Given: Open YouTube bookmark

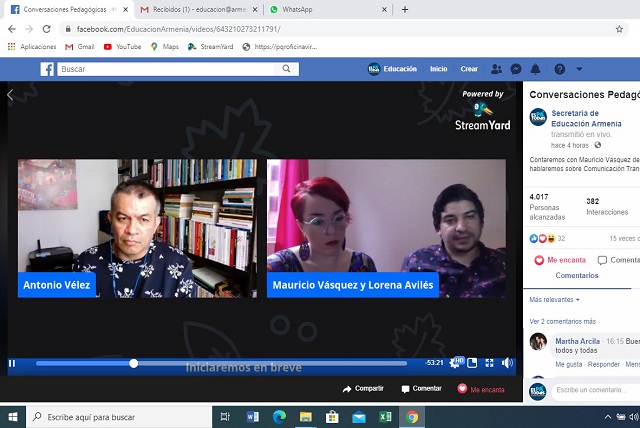Looking at the screenshot, I should pos(122,47).
